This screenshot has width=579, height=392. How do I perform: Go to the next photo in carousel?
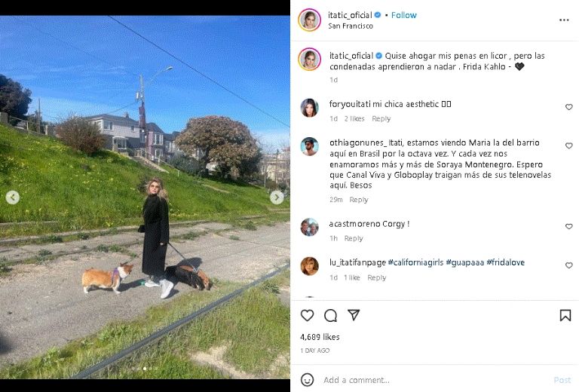(x=277, y=198)
